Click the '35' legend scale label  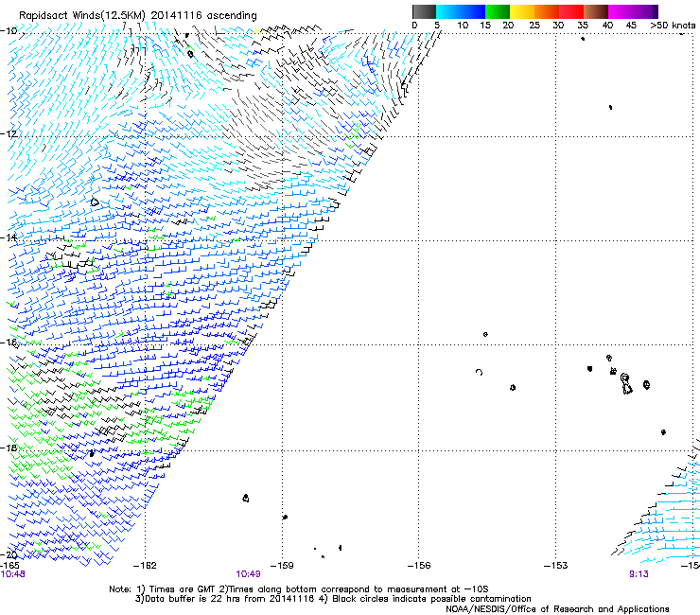click(x=583, y=26)
